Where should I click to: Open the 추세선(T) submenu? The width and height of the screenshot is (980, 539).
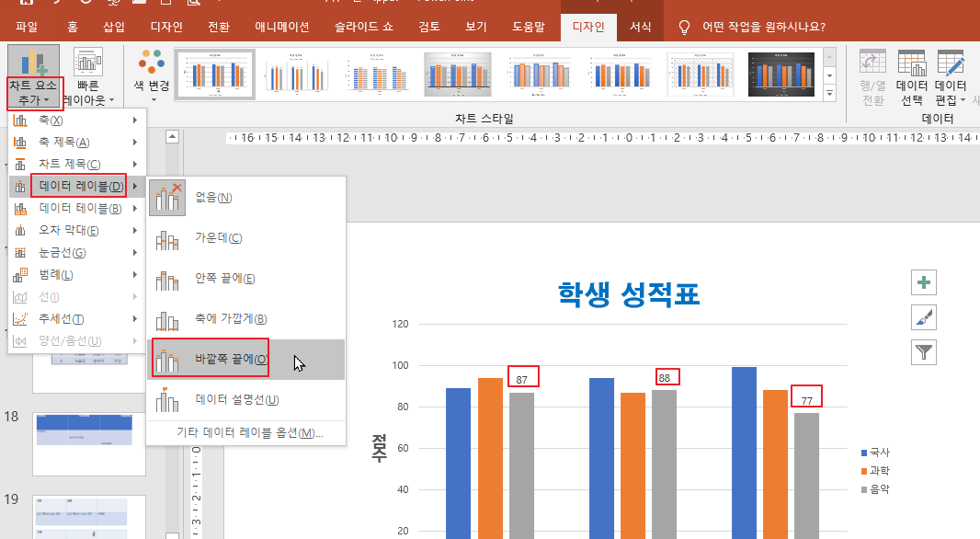click(x=77, y=319)
